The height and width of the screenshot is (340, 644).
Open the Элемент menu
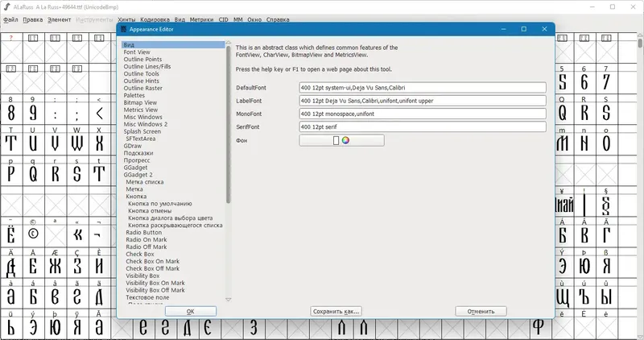click(x=59, y=19)
